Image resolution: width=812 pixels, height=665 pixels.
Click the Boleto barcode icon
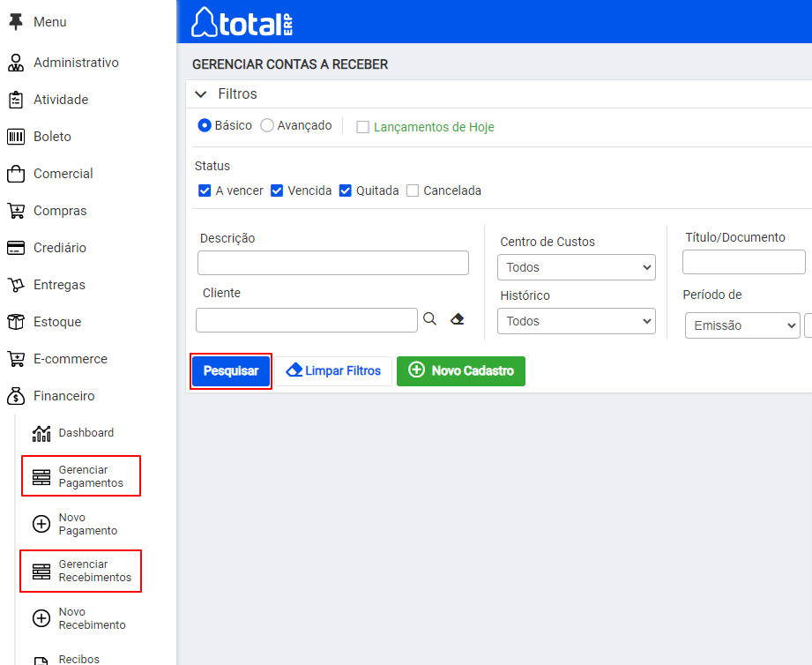click(x=16, y=137)
